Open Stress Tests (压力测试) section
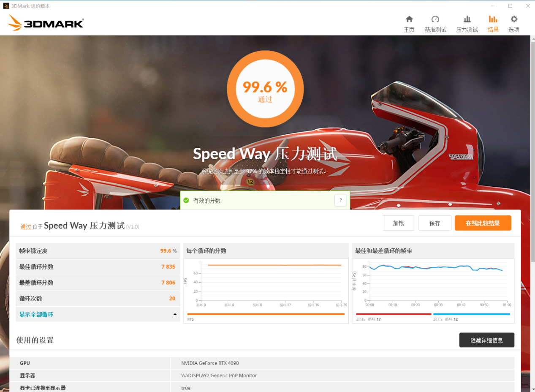Viewport: 535px width, 392px height. [x=467, y=24]
